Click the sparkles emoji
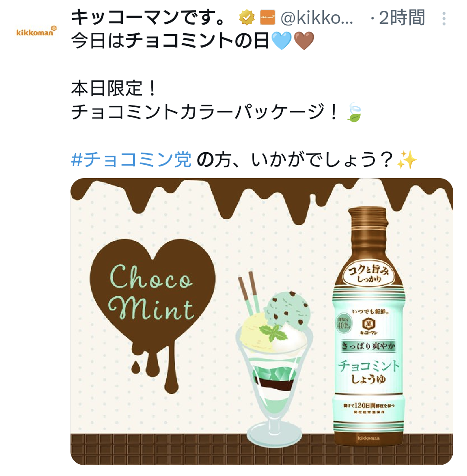The height and width of the screenshot is (476, 467). [x=407, y=160]
